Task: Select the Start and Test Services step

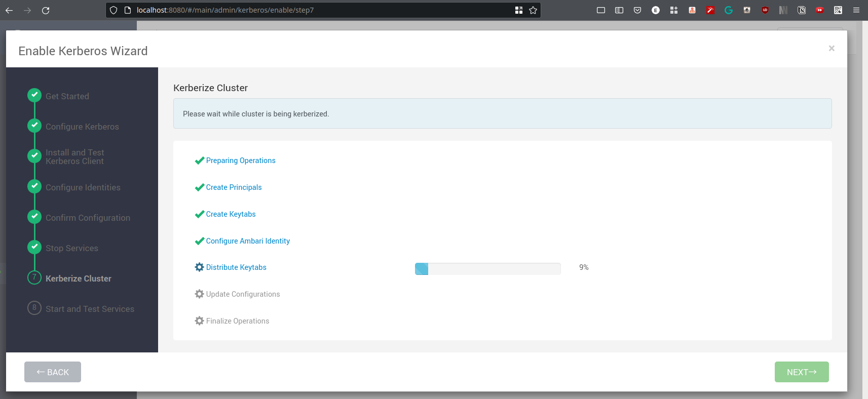Action: click(90, 309)
